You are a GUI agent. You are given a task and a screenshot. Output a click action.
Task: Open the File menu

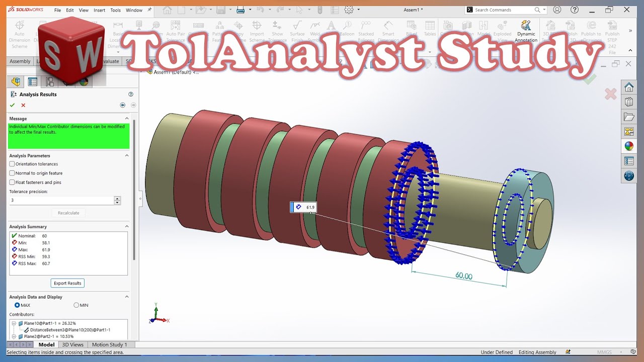[x=57, y=10]
